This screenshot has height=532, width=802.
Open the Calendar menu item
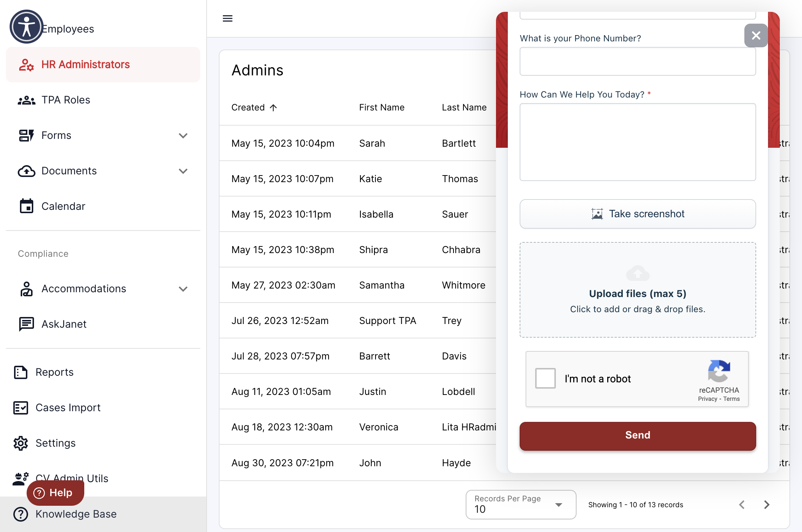coord(103,206)
